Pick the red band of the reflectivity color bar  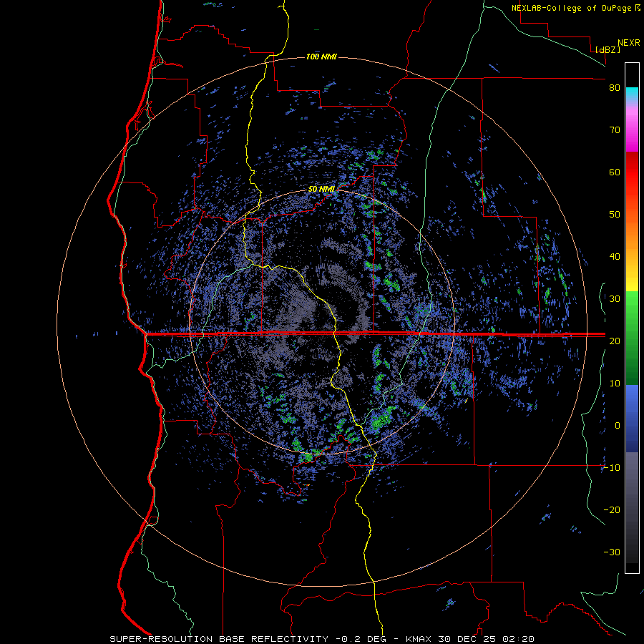click(632, 172)
